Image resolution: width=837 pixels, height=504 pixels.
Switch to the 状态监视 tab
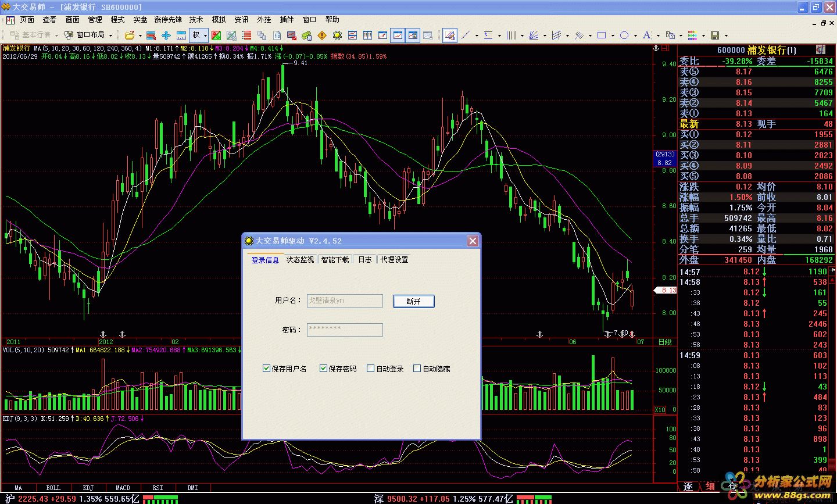coord(300,259)
